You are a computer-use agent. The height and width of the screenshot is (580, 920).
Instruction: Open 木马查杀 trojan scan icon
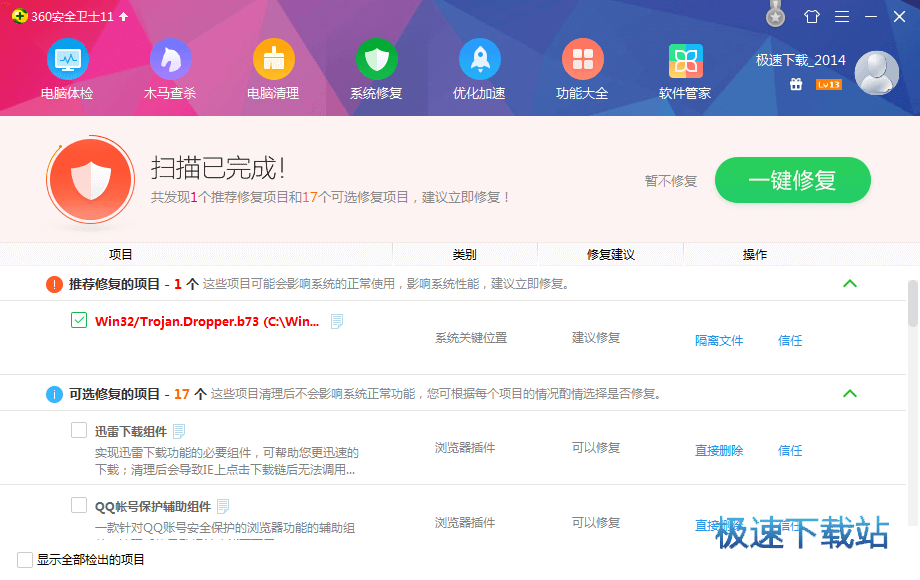click(x=171, y=59)
